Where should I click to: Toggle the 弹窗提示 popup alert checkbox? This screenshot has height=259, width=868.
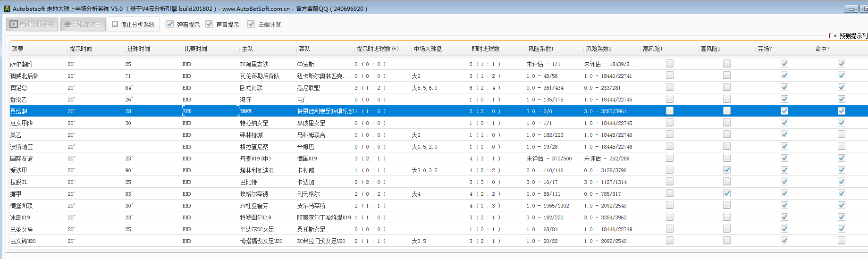pyautogui.click(x=170, y=24)
